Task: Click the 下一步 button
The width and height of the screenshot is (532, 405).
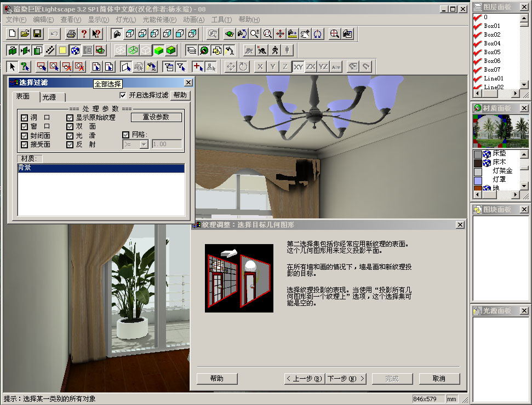Action: point(346,379)
